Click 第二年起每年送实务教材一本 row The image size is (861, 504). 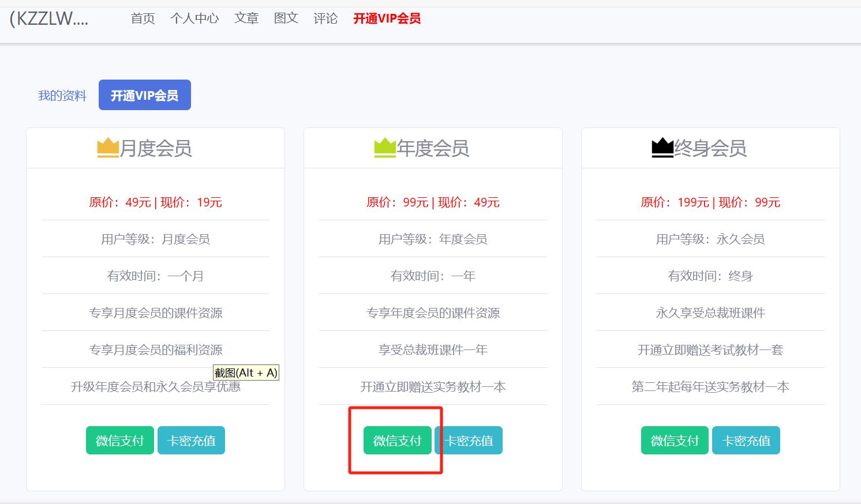[710, 386]
